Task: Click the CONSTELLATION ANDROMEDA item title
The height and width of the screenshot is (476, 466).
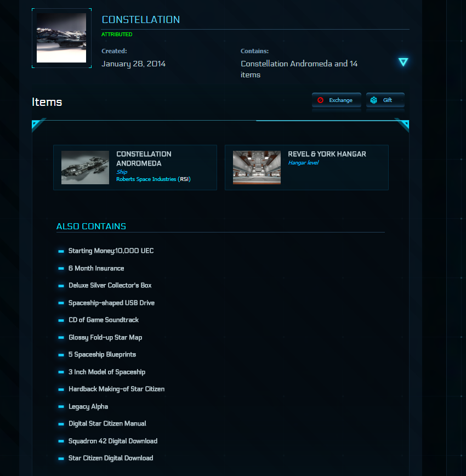Action: [144, 159]
